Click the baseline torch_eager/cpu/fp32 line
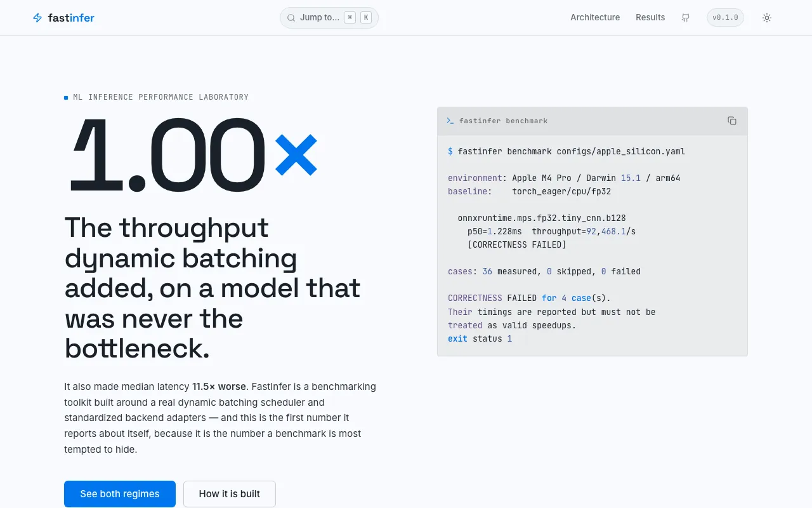This screenshot has height=508, width=812. pyautogui.click(x=529, y=191)
